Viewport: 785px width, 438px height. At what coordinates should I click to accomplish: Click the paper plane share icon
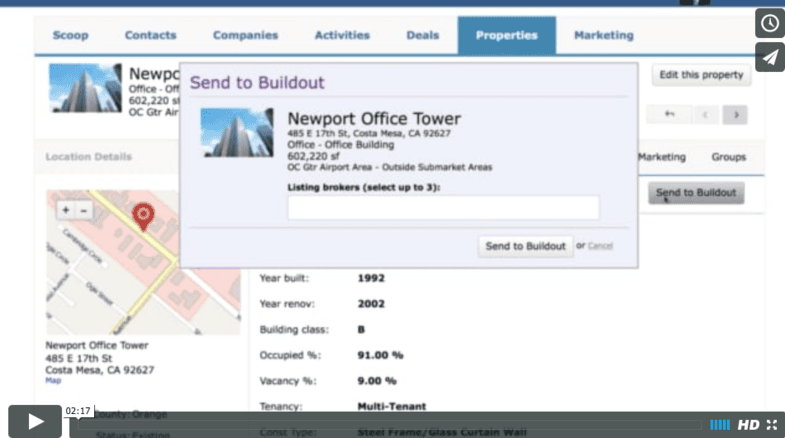point(770,57)
